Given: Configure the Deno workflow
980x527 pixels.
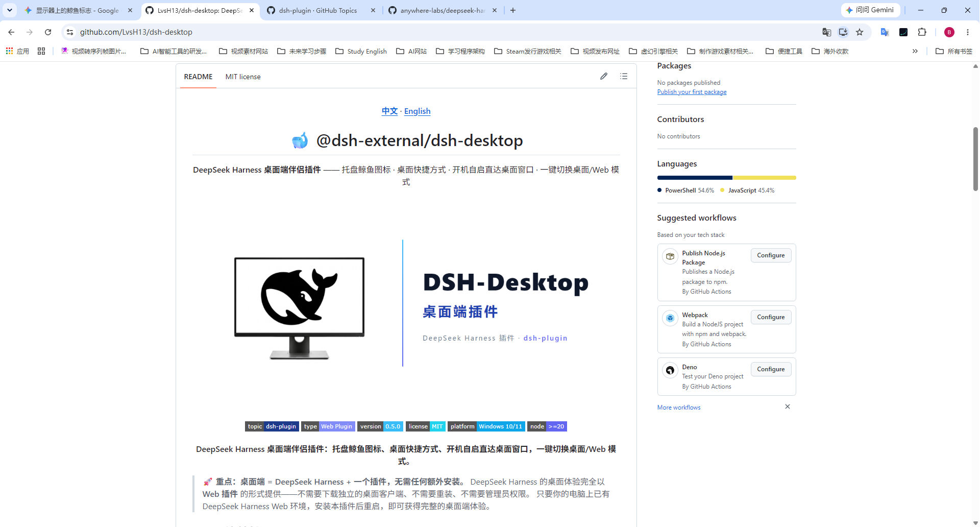Looking at the screenshot, I should click(771, 369).
